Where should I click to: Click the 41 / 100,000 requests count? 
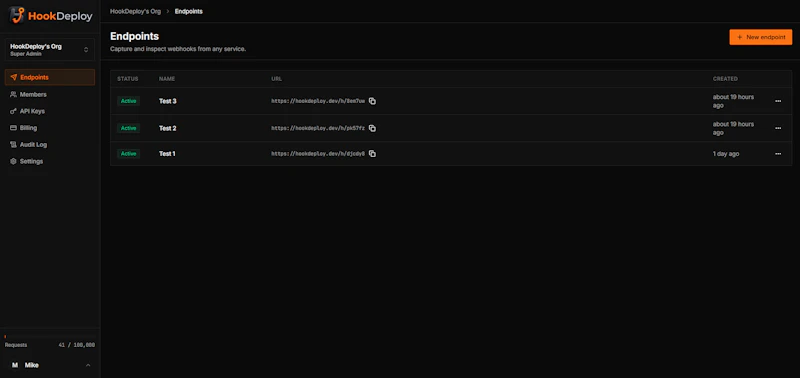pos(77,345)
